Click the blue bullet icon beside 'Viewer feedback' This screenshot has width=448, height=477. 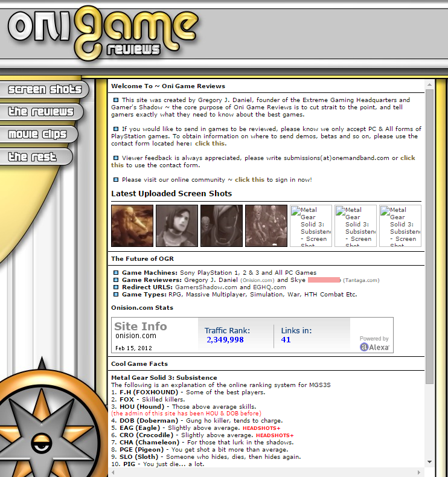tap(116, 158)
